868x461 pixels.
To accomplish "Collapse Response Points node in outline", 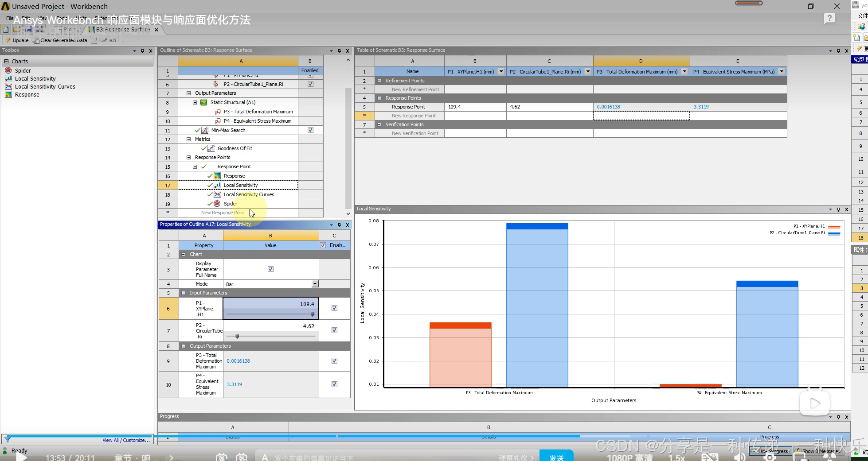I will 188,157.
